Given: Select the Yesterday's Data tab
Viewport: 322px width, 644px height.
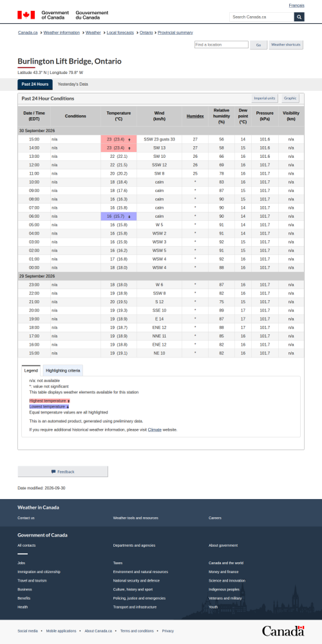Looking at the screenshot, I should 73,84.
